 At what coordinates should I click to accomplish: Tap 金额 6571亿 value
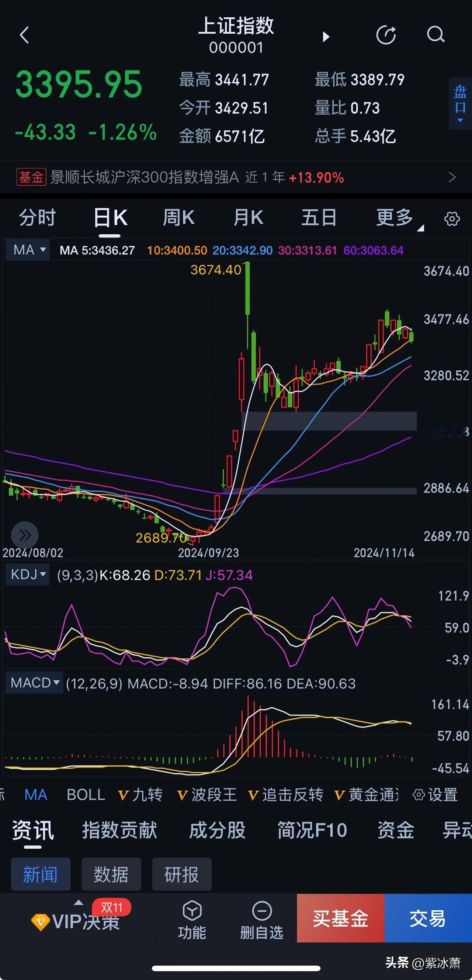[x=222, y=136]
